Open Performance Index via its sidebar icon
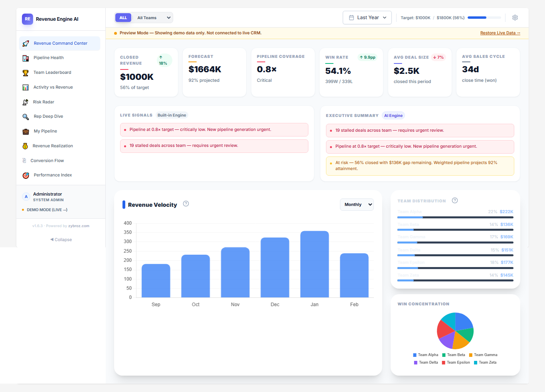The height and width of the screenshot is (392, 545). coord(26,175)
